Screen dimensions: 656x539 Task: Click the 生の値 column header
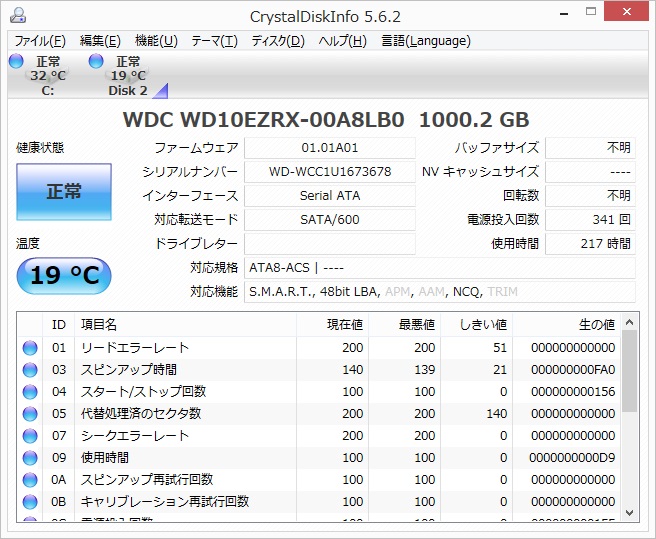[566, 325]
